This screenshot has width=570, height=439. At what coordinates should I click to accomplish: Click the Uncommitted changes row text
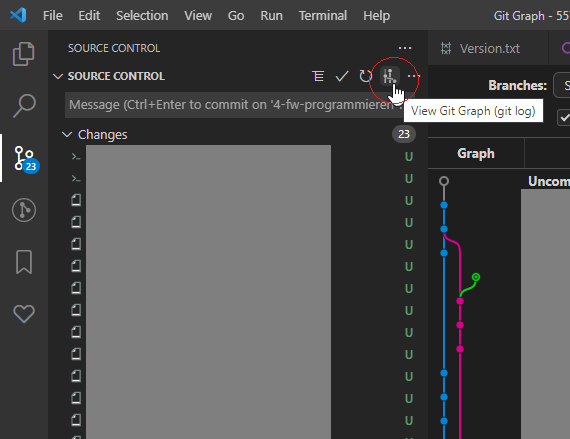pos(549,181)
